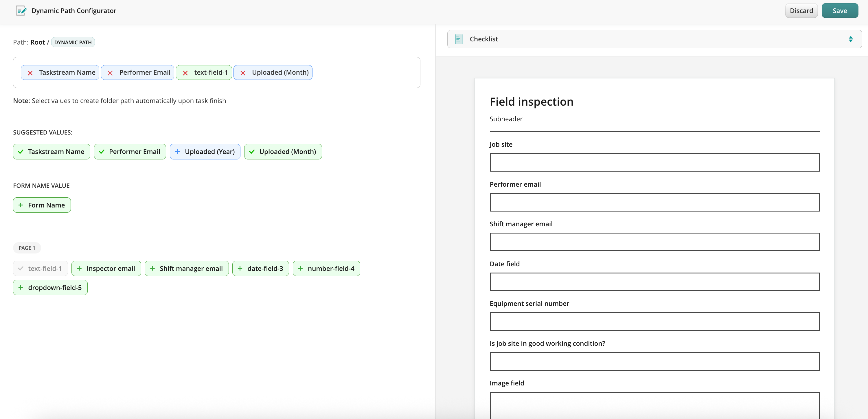Select the DYNAMIC PATH breadcrumb tag
The image size is (868, 419).
[x=73, y=43]
